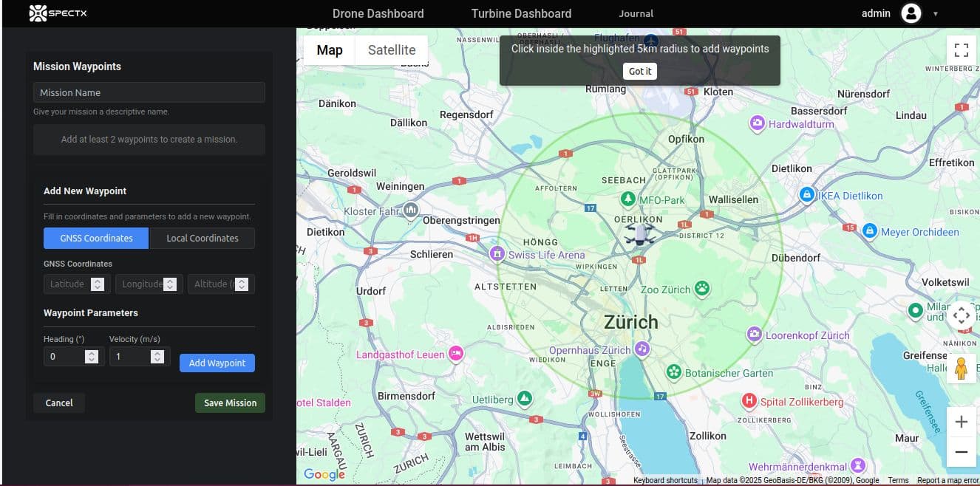
Task: Click the admin user avatar icon
Action: (911, 13)
